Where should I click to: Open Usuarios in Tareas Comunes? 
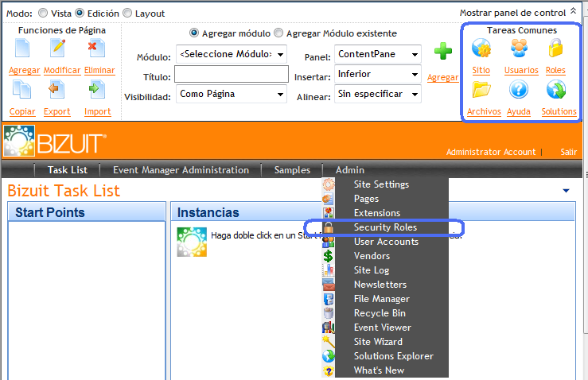pos(521,49)
